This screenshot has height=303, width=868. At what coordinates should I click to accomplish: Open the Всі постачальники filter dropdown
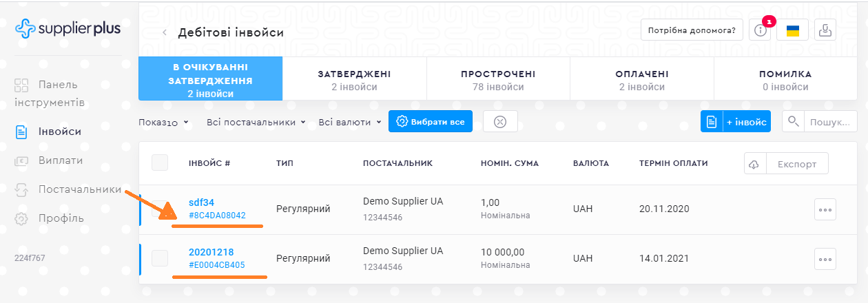(x=256, y=123)
